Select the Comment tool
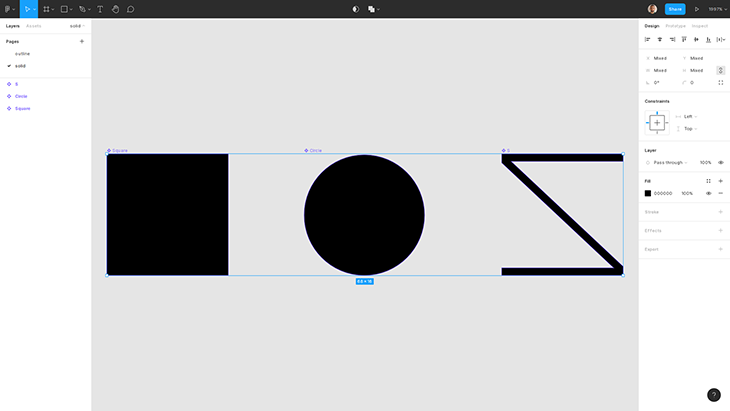Viewport: 730px width, 411px height. (x=130, y=9)
